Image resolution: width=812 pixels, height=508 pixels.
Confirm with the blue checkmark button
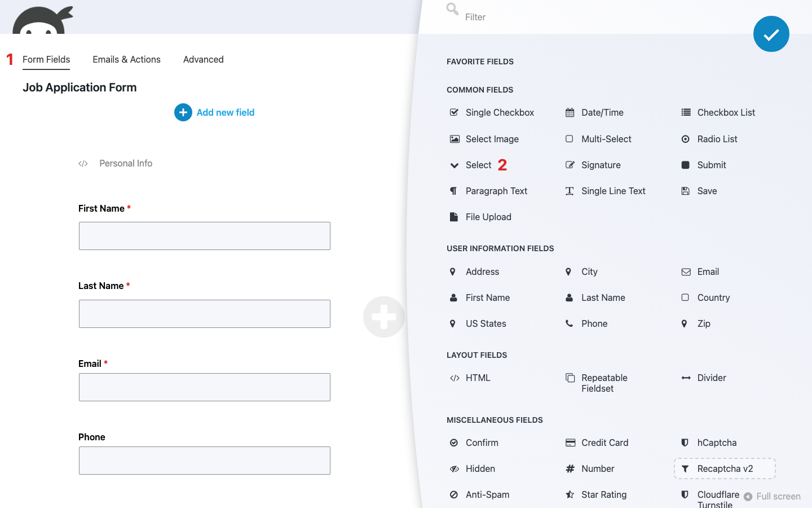click(x=771, y=34)
